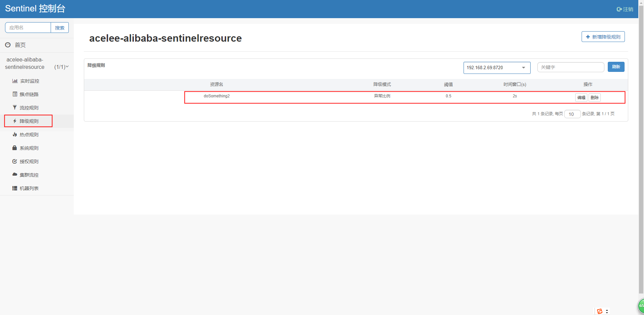Click the doSomething2 resource name cell

(x=217, y=96)
